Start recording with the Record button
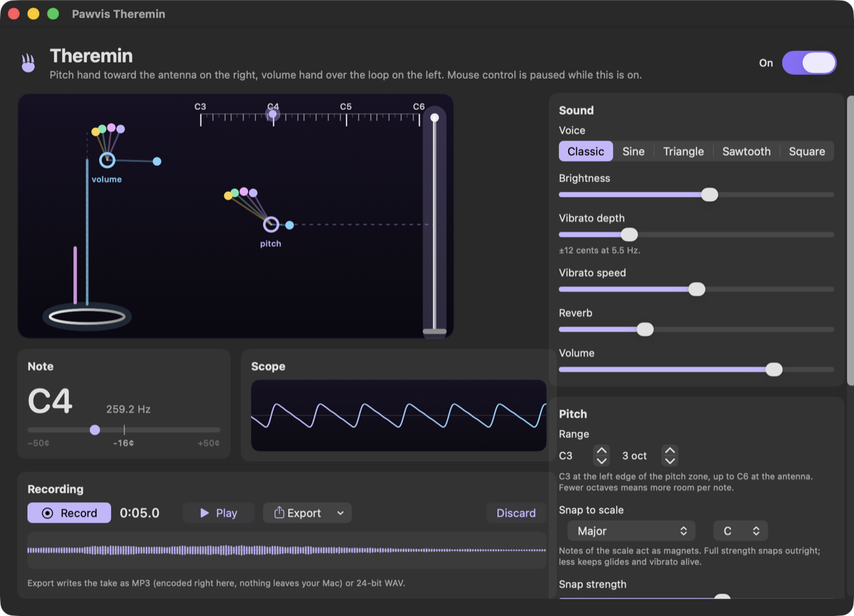The height and width of the screenshot is (616, 854). (x=69, y=513)
